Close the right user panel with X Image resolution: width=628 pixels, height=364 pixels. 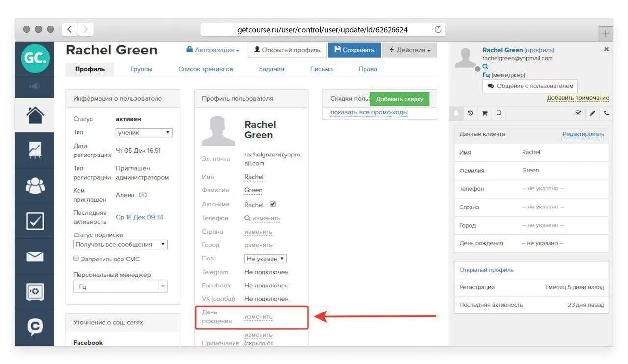point(606,49)
